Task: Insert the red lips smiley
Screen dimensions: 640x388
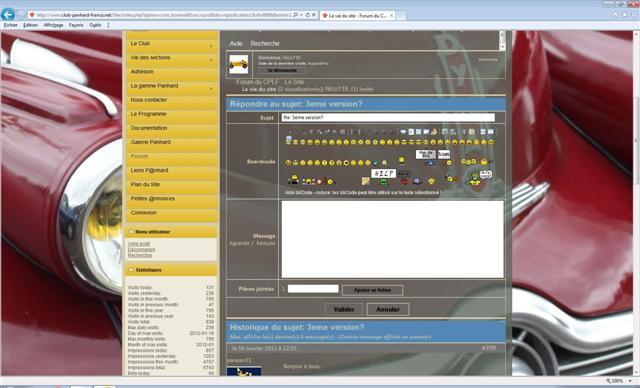Action: 404,182
